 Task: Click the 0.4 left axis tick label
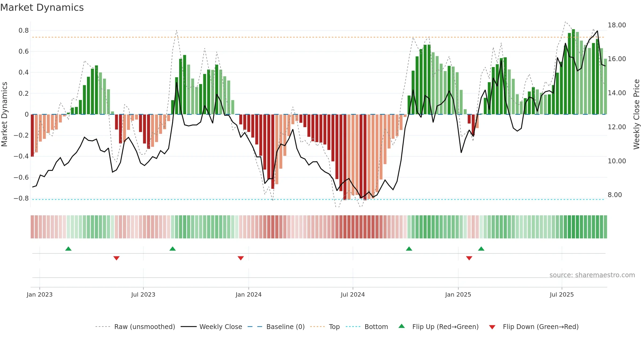coord(24,72)
